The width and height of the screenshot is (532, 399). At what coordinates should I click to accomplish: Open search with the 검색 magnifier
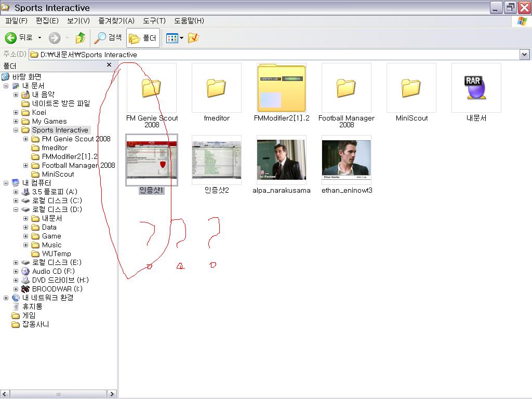tap(108, 37)
